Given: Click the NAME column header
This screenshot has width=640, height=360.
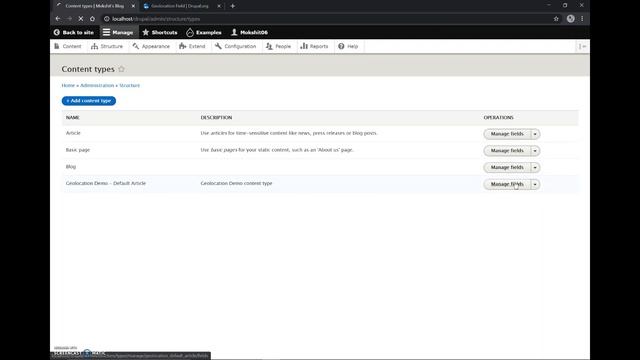Looking at the screenshot, I should [73, 118].
